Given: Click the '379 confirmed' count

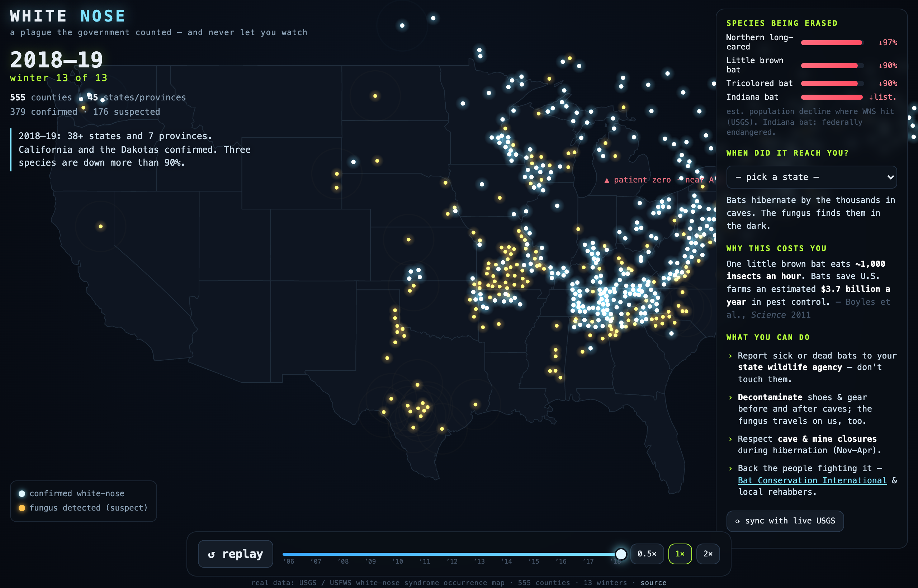Looking at the screenshot, I should [43, 112].
